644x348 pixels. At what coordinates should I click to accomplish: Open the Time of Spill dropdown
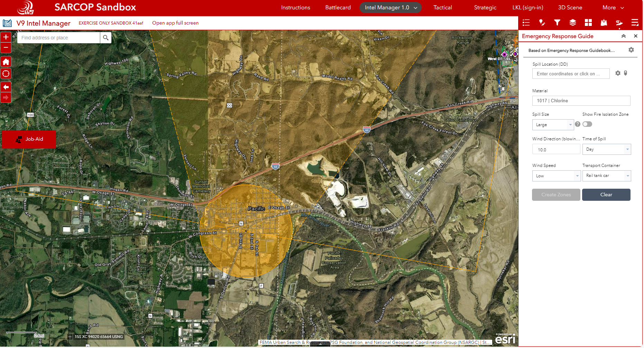pyautogui.click(x=627, y=149)
